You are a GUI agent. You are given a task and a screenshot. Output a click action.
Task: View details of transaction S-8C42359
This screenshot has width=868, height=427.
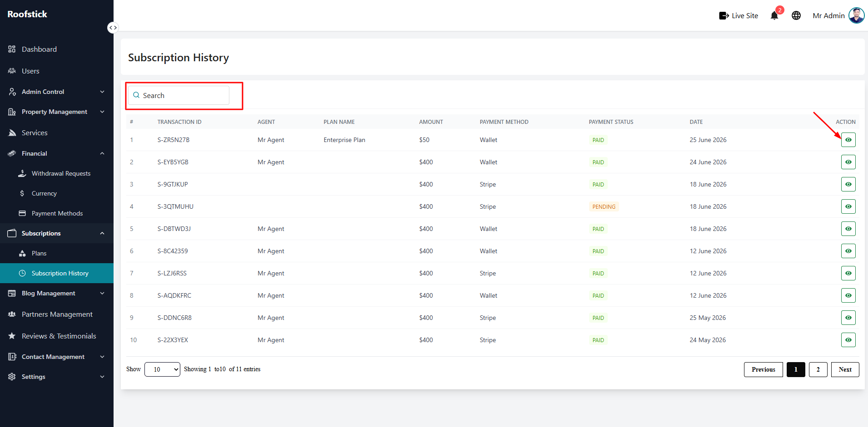click(x=848, y=251)
